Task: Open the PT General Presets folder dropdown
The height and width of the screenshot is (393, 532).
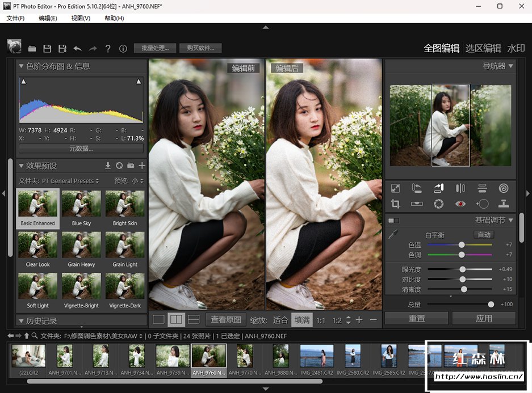Action: coord(70,181)
